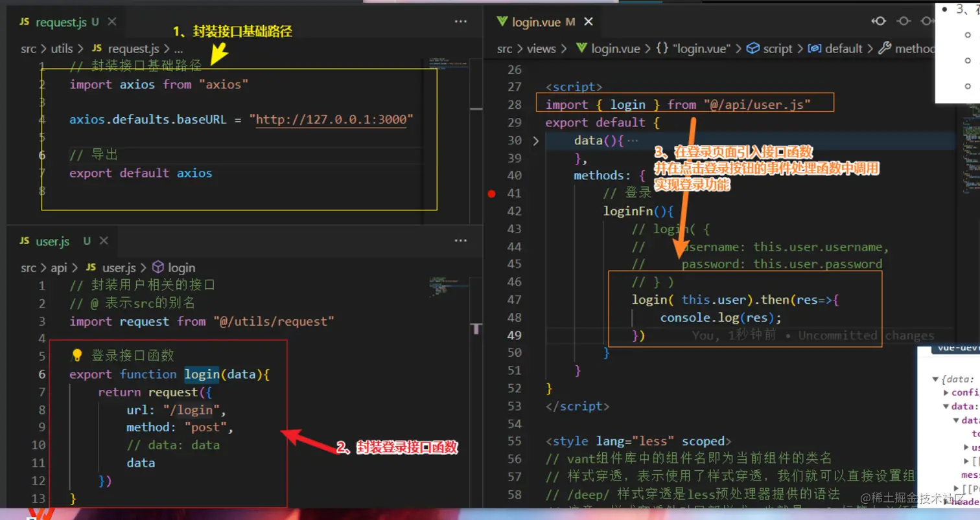The height and width of the screenshot is (520, 980).
Task: Click '</script>' closing tag on line 53
Action: click(577, 406)
